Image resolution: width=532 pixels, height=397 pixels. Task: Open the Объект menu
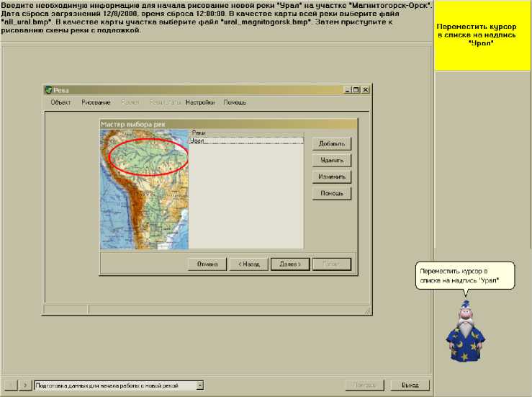[x=60, y=102]
